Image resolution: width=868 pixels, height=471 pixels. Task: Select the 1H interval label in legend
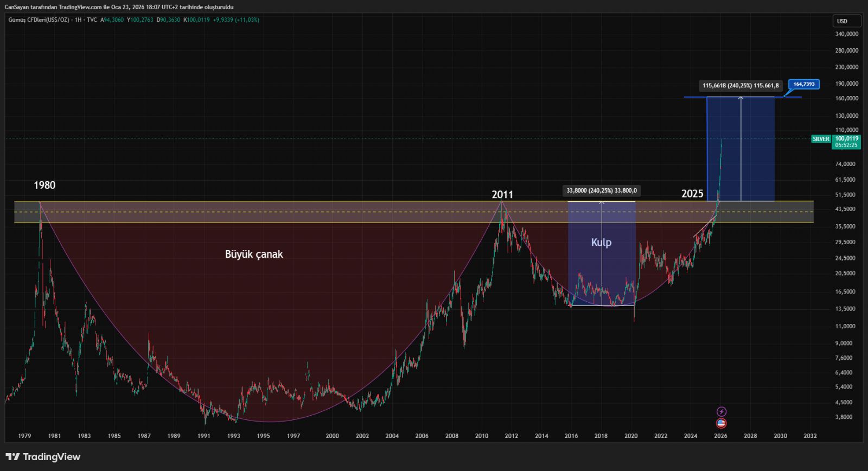[x=78, y=20]
